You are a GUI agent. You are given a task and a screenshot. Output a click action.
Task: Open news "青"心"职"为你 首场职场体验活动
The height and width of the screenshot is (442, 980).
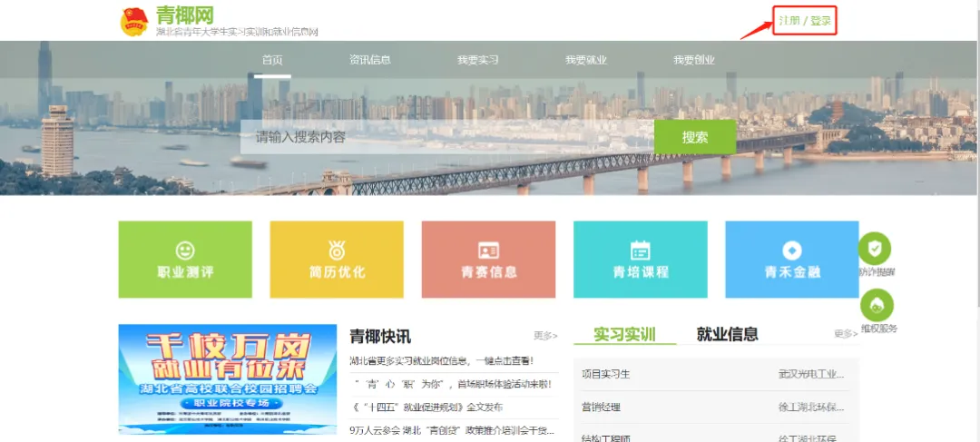click(x=453, y=384)
